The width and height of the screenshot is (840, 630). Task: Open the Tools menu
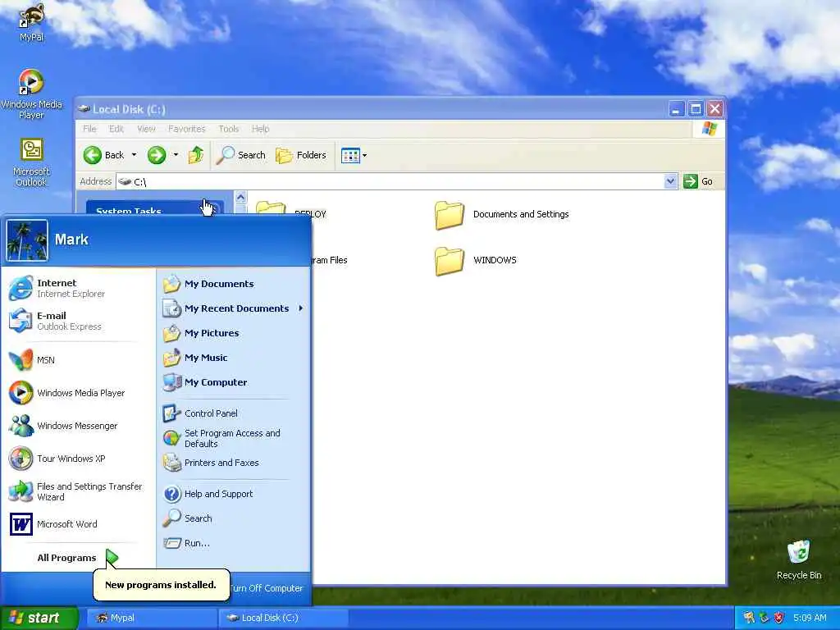tap(228, 129)
